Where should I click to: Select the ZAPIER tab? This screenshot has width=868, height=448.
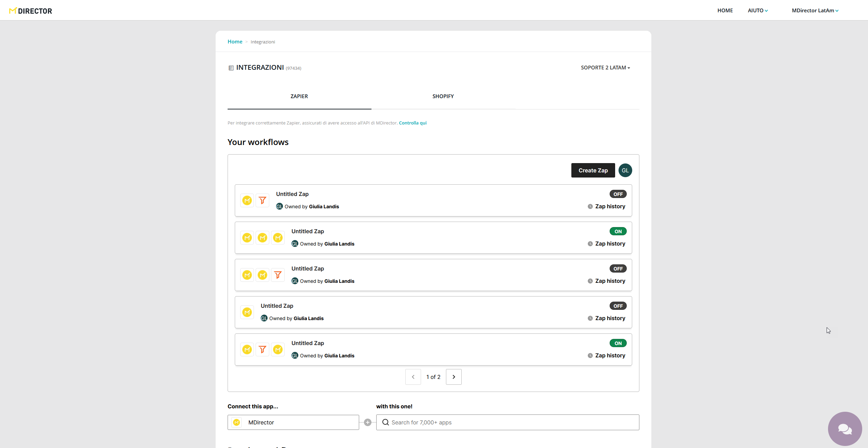pos(299,96)
